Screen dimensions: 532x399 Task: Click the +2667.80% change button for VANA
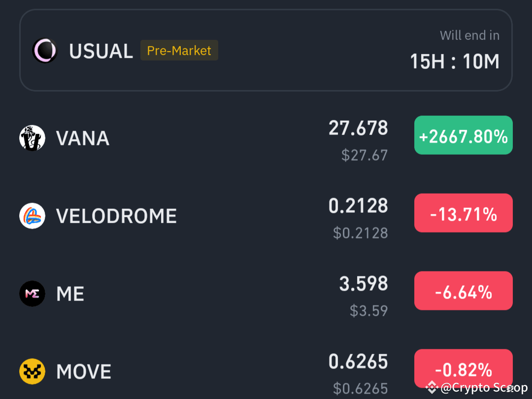click(x=463, y=135)
